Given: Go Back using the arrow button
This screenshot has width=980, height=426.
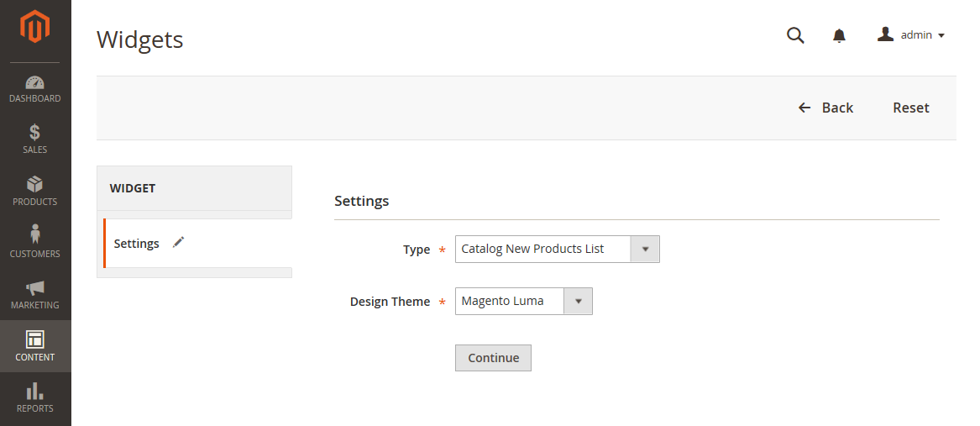Looking at the screenshot, I should click(x=825, y=108).
